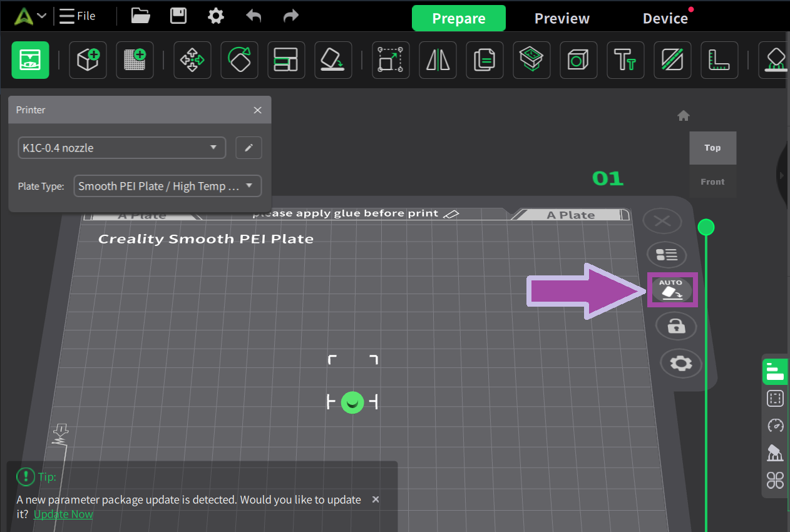Screen dimensions: 790x532
Task: Expand the Plate Type dropdown
Action: coord(167,186)
